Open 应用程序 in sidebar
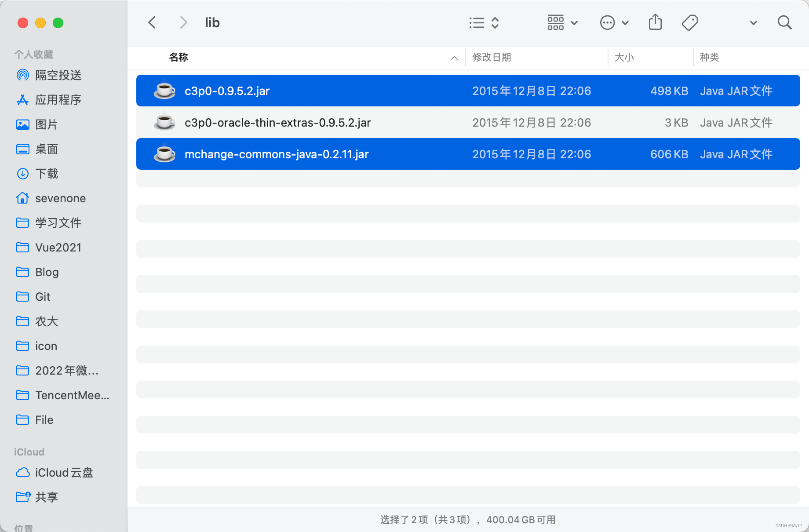The height and width of the screenshot is (532, 809). click(58, 100)
